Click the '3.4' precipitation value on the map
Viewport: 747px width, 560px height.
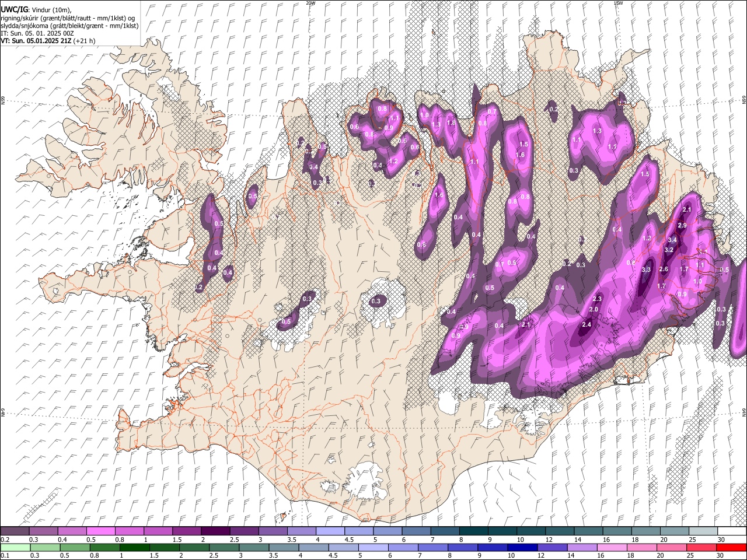click(672, 240)
